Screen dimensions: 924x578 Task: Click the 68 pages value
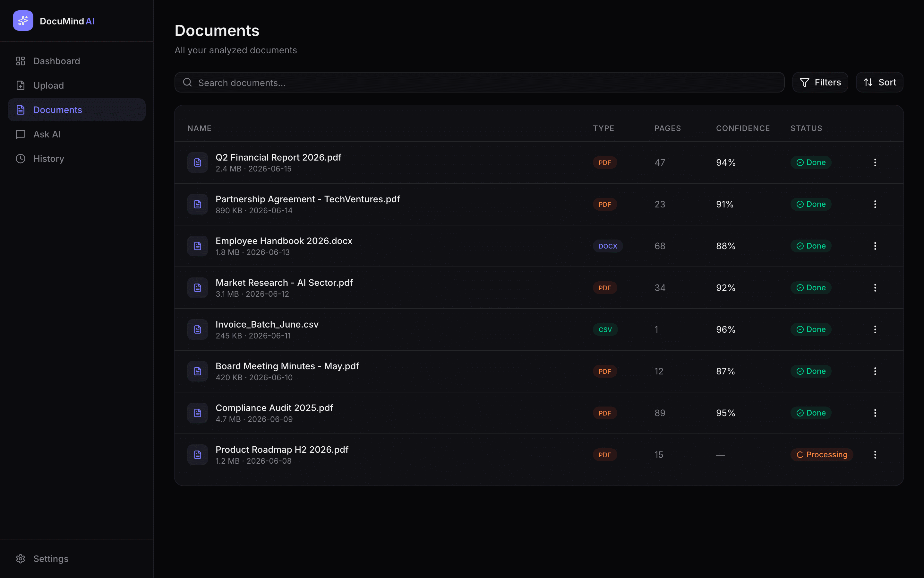(x=660, y=246)
